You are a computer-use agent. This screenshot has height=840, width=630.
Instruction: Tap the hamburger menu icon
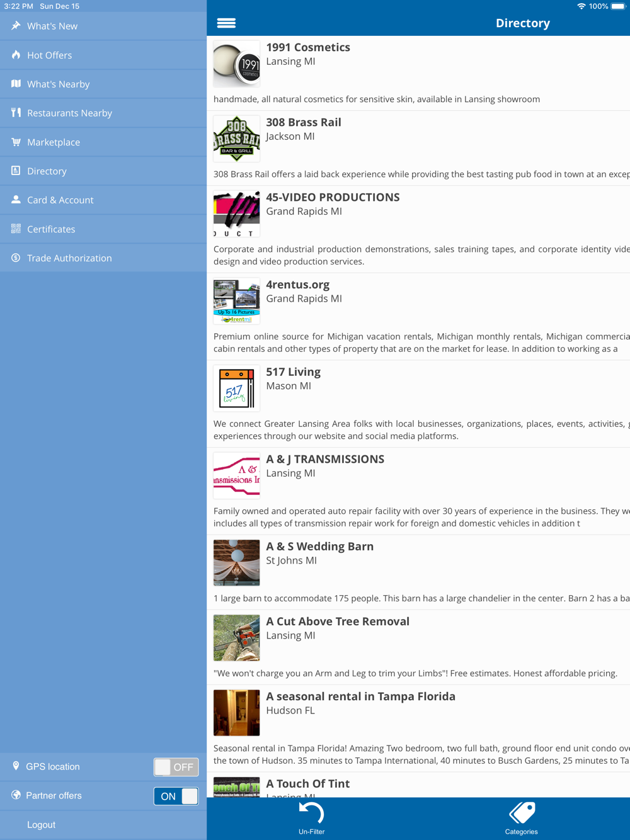(x=226, y=23)
